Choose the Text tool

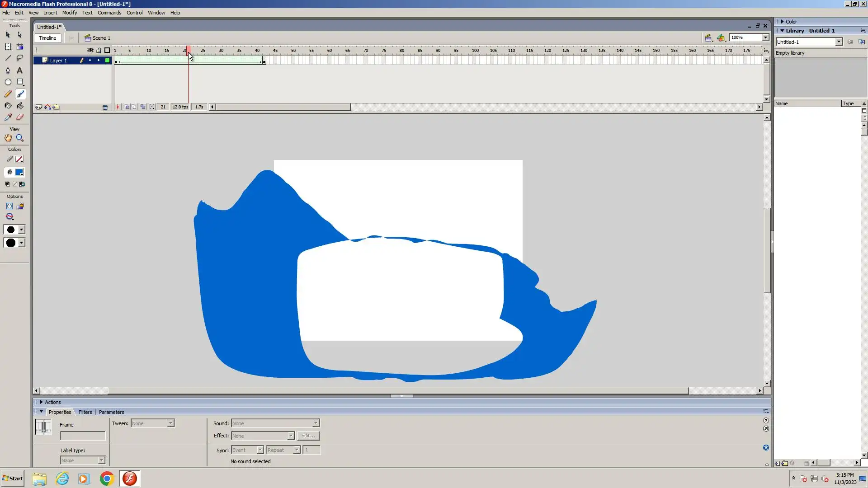19,70
